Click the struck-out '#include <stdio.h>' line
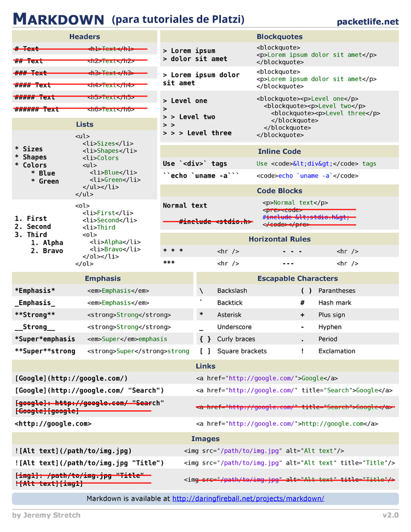411x532 pixels. (215, 221)
